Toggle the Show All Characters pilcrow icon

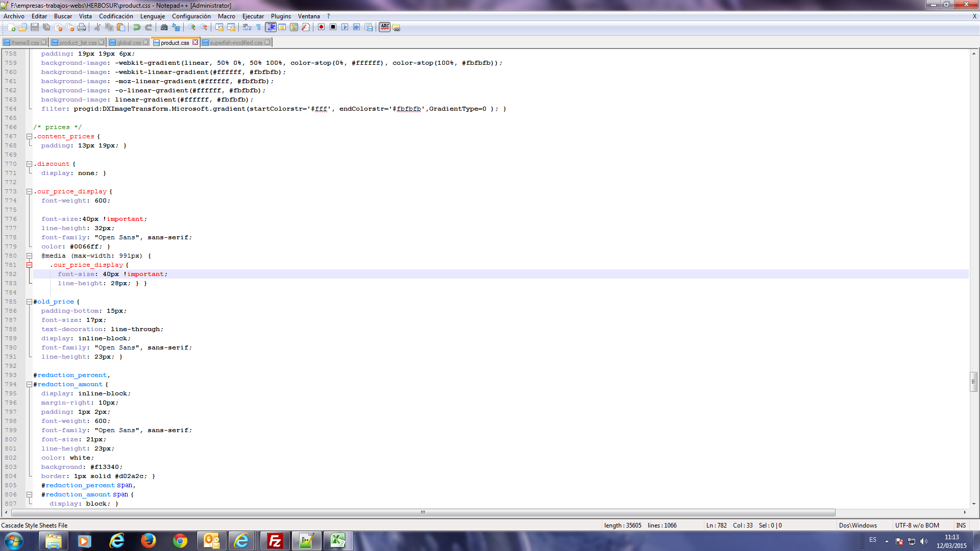[258, 27]
